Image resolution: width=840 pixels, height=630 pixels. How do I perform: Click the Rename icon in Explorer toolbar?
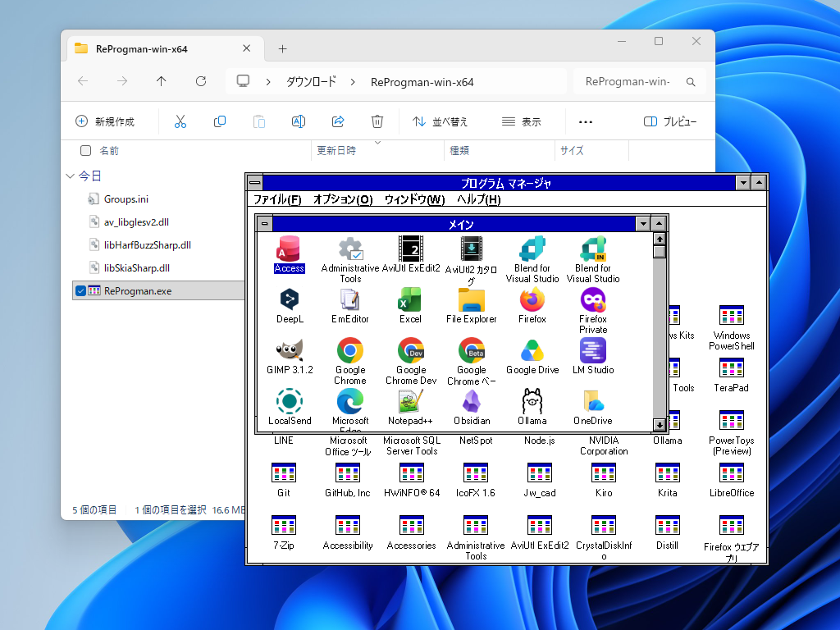tap(299, 121)
